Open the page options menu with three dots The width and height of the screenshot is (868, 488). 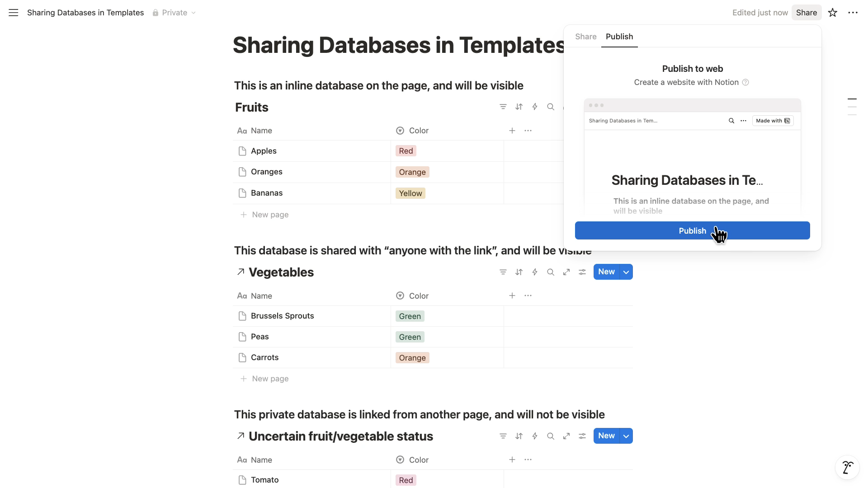[x=854, y=12]
